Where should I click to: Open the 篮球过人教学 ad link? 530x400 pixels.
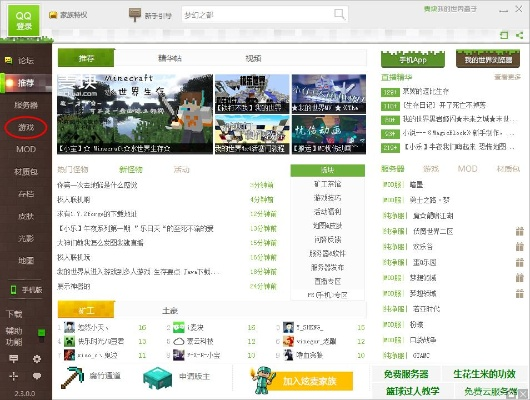point(413,391)
